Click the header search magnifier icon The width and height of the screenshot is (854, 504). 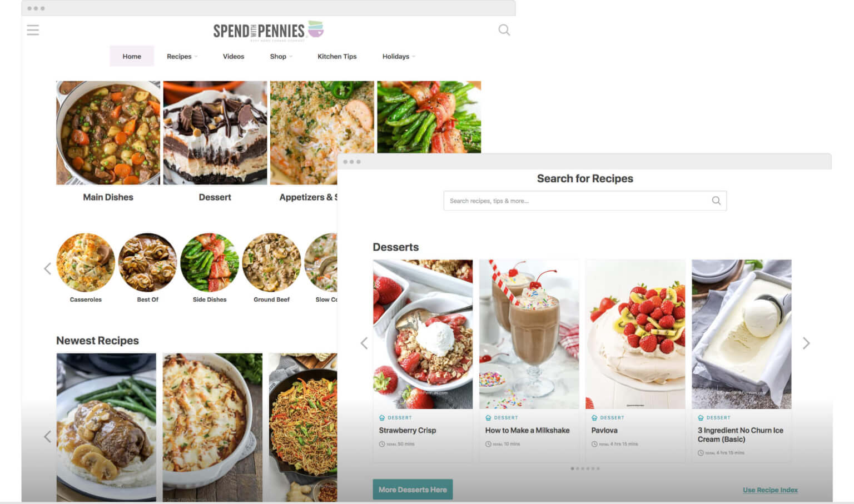504,30
